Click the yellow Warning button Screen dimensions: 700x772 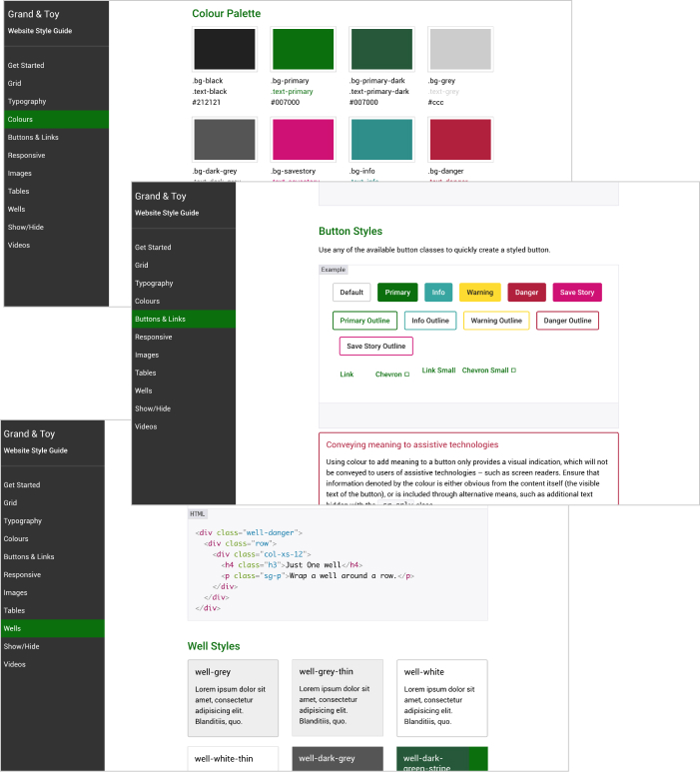480,293
